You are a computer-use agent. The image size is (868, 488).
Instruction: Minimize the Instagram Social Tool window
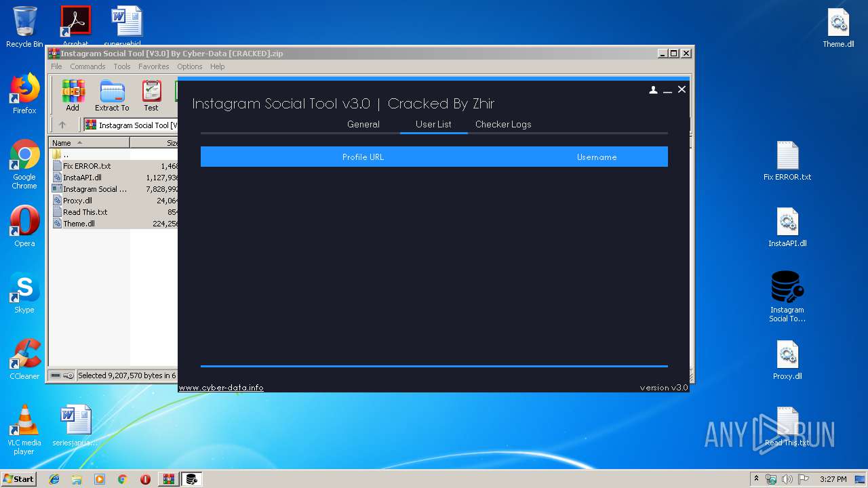[668, 89]
